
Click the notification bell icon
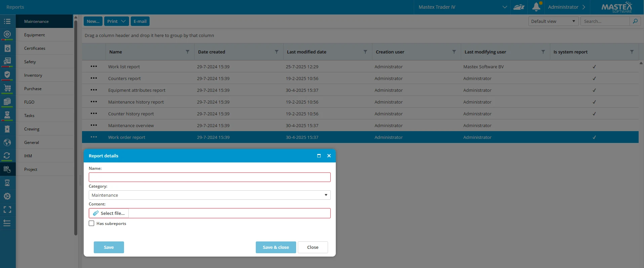(536, 7)
